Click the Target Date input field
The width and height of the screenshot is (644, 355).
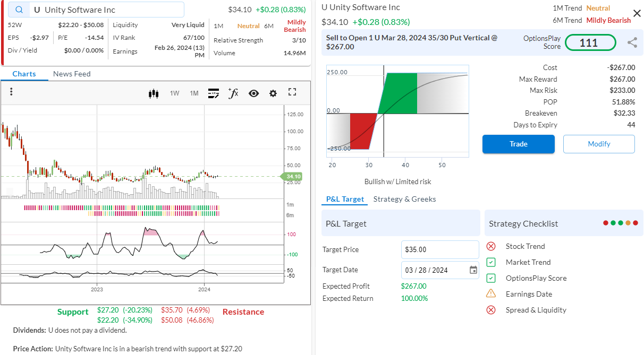[x=440, y=270]
